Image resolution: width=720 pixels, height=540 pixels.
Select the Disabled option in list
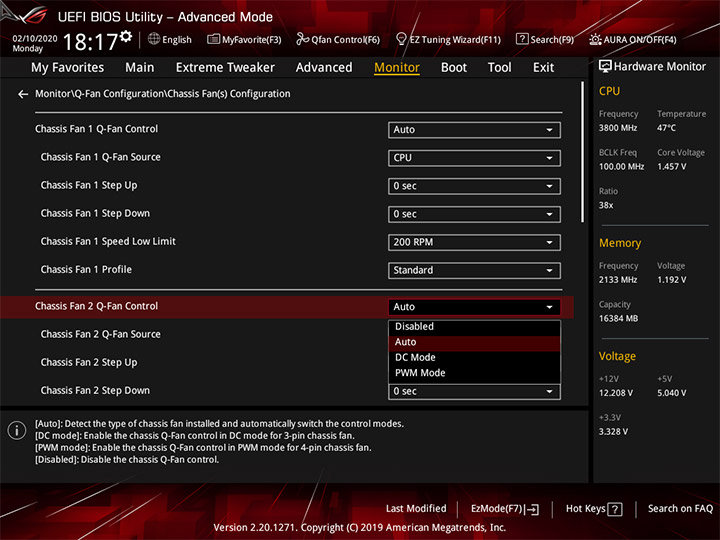474,326
